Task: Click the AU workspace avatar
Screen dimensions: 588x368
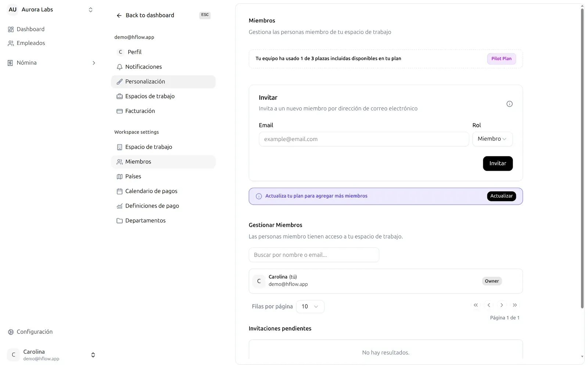Action: coord(13,10)
